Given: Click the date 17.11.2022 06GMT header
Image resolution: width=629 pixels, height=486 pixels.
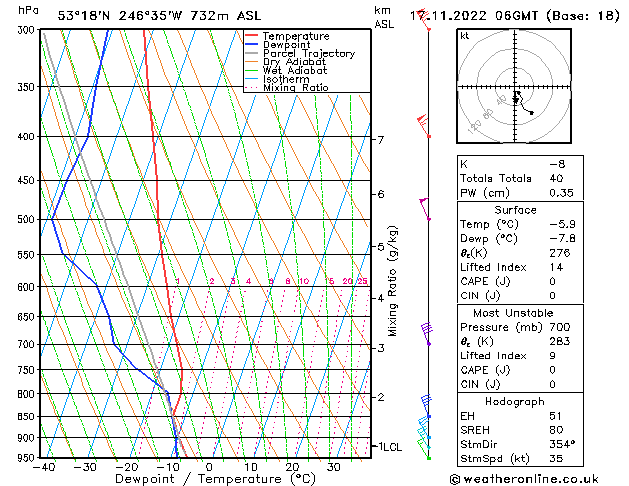Looking at the screenshot, I should 515,16.
